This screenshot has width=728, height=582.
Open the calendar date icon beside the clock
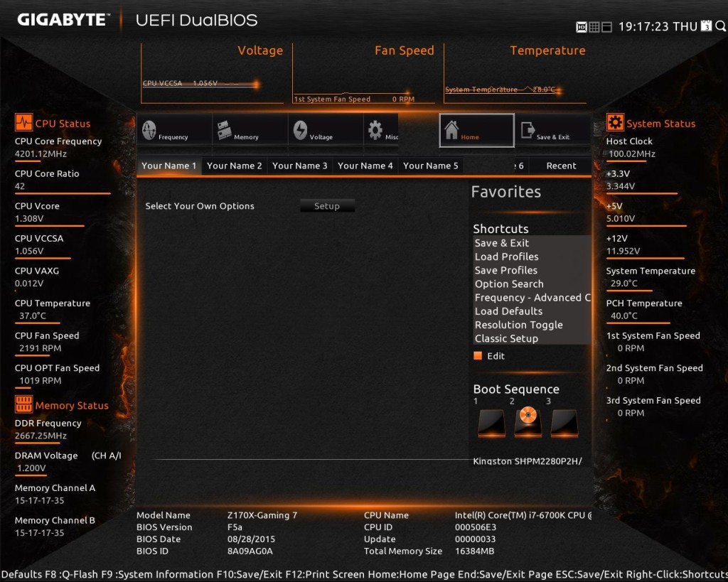click(x=706, y=26)
